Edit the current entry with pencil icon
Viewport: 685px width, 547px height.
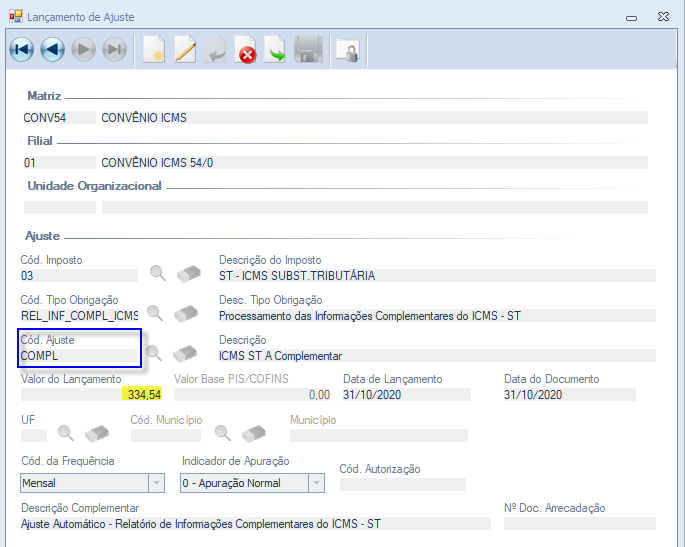tap(185, 49)
